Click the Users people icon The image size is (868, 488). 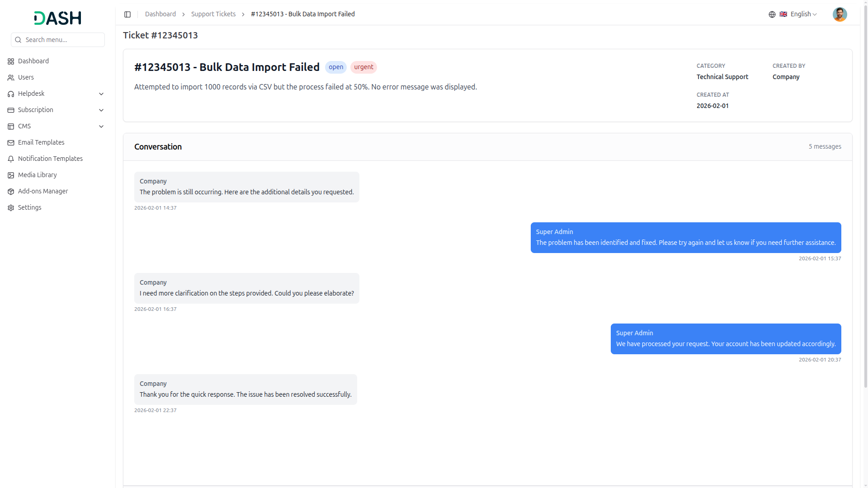(x=11, y=78)
